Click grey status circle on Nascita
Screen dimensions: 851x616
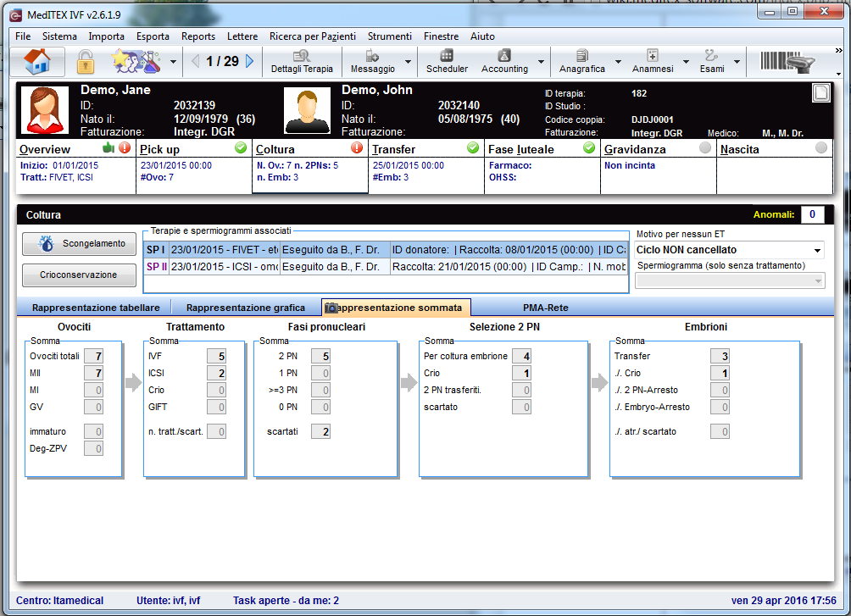tap(821, 147)
